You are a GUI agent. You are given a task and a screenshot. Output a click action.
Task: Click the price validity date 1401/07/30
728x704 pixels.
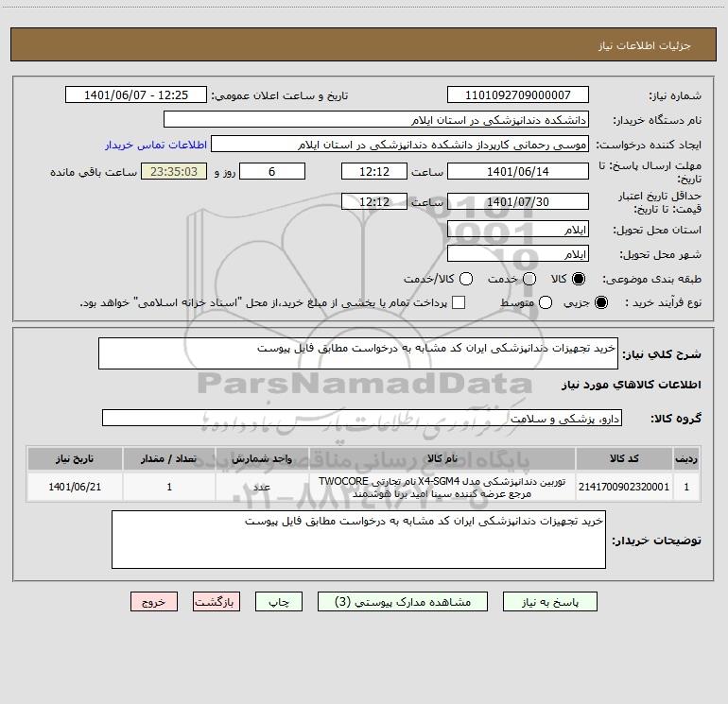[518, 201]
